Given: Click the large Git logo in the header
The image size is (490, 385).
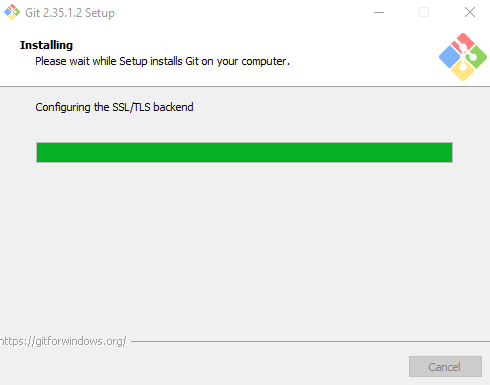Looking at the screenshot, I should coord(463,57).
